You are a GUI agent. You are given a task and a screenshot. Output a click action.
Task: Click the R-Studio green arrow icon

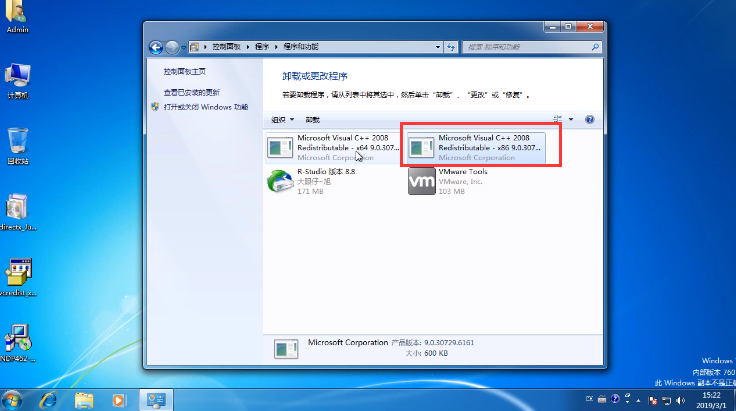click(x=280, y=182)
